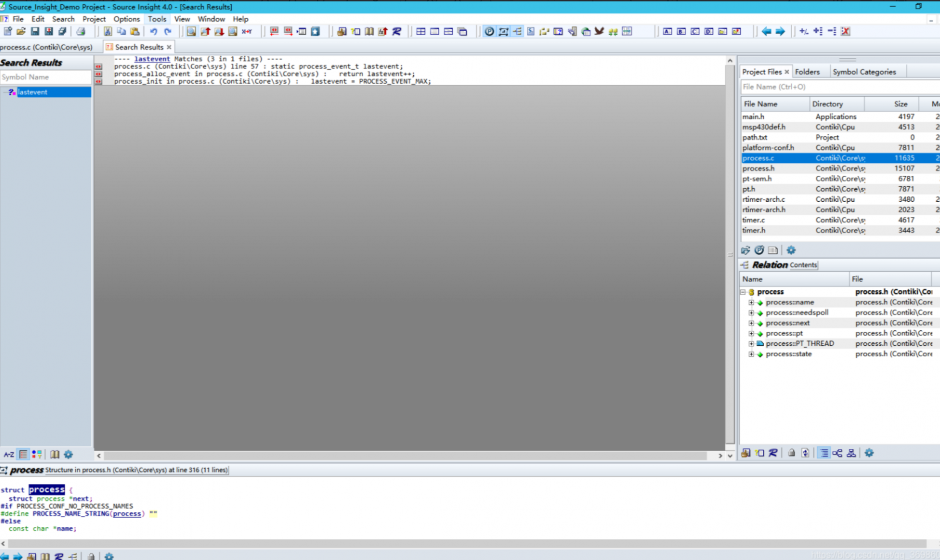Expand the process::name relation node
Image resolution: width=940 pixels, height=560 pixels.
coord(751,302)
